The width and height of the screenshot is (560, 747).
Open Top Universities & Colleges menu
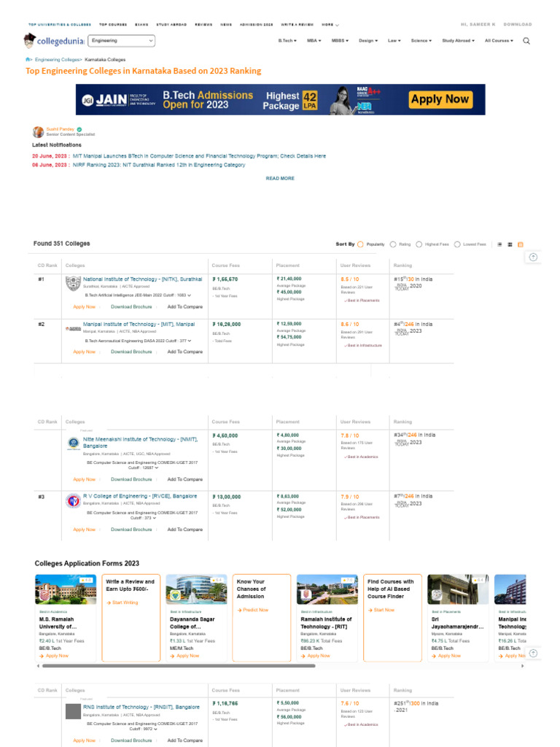(x=60, y=24)
